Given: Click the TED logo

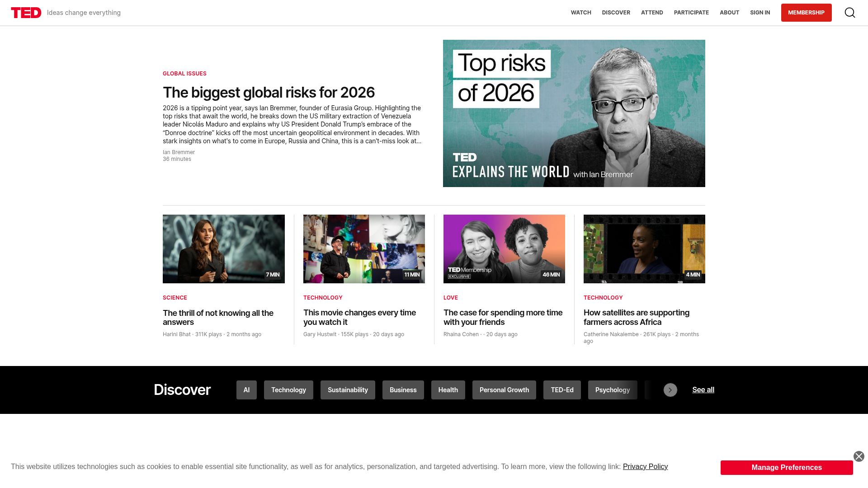Looking at the screenshot, I should (x=26, y=13).
